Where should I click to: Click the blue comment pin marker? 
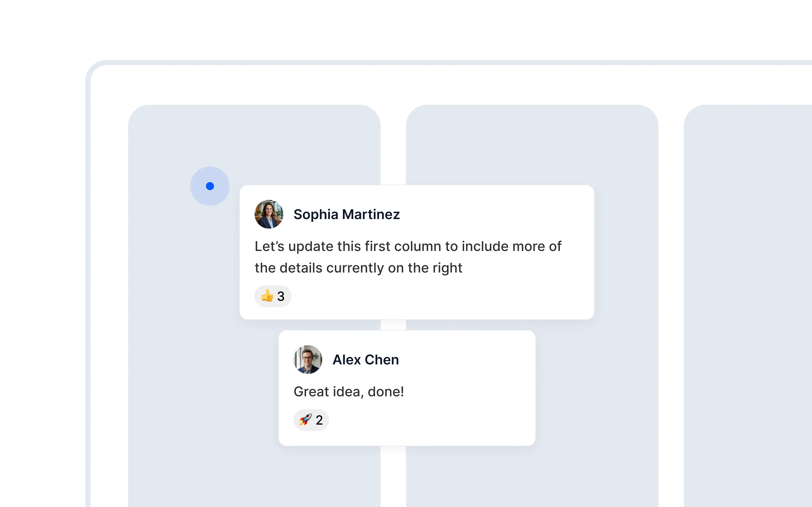pos(210,186)
